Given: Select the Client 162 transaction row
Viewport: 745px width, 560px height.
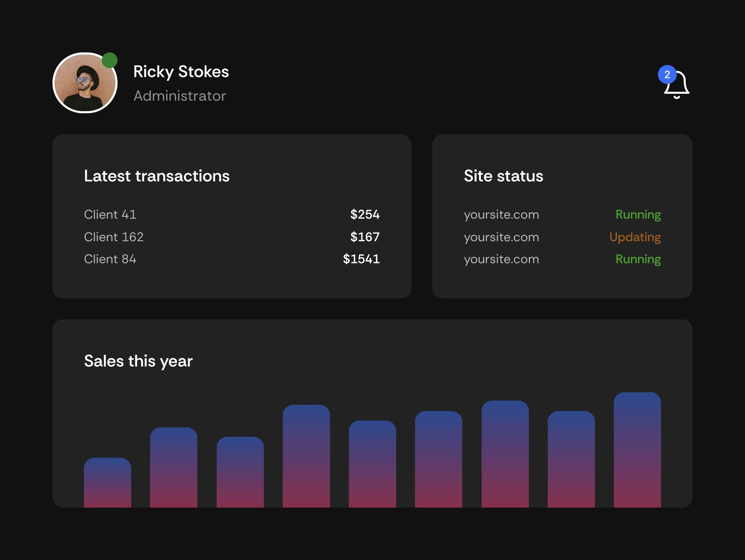Looking at the screenshot, I should click(x=114, y=237).
